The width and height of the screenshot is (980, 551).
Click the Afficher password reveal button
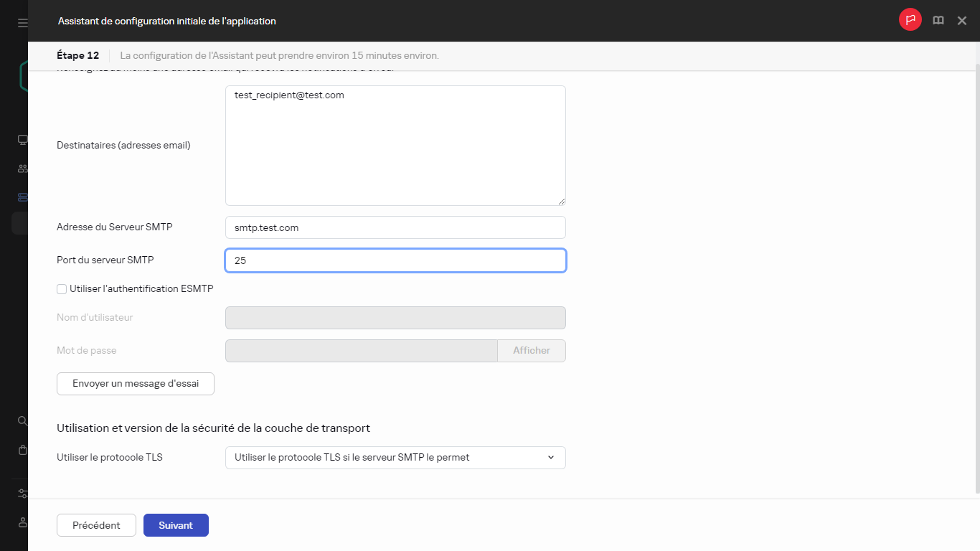tap(531, 350)
